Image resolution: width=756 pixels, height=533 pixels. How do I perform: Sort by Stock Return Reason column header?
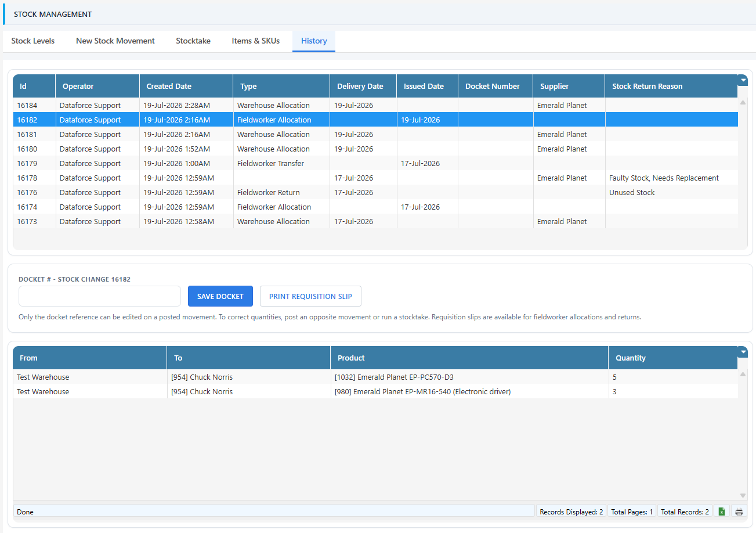coord(671,86)
